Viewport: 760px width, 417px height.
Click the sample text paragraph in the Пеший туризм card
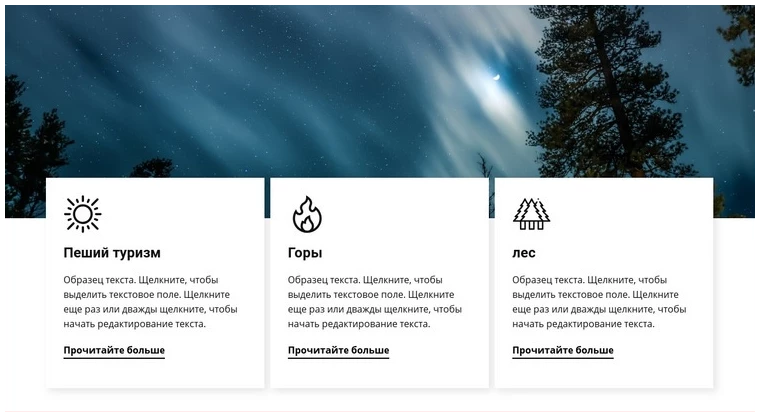[150, 302]
